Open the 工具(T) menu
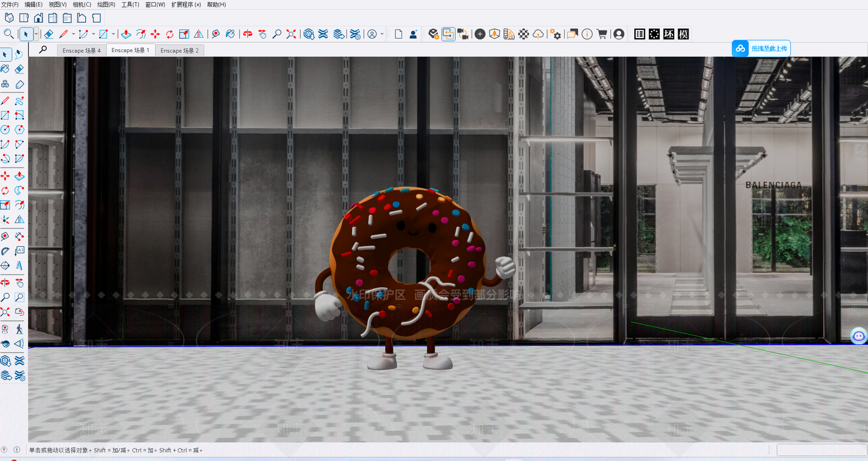 point(130,4)
